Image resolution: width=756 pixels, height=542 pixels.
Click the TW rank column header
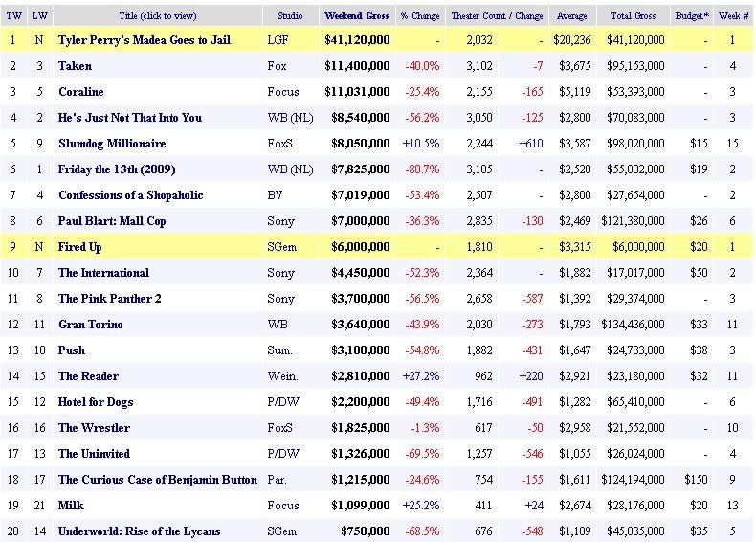point(13,16)
